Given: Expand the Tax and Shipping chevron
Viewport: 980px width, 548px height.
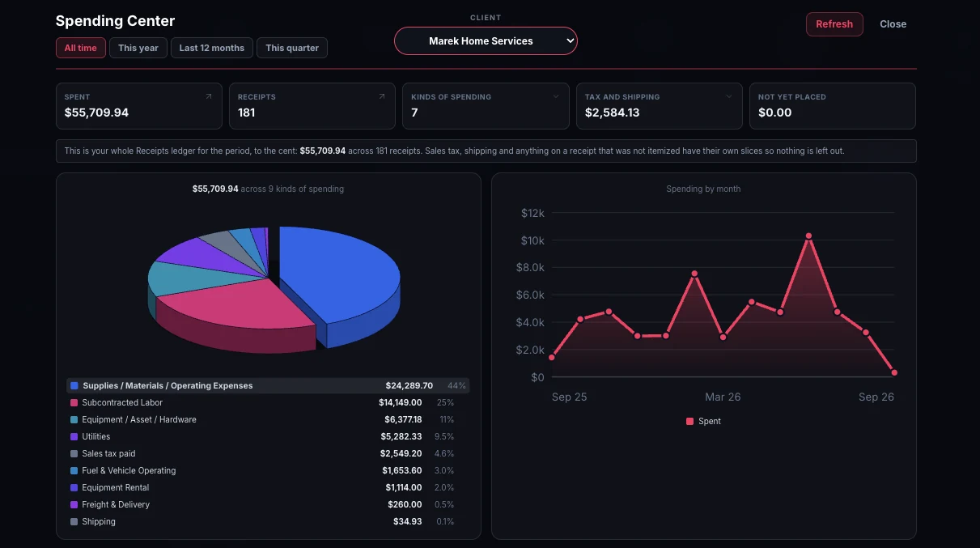Looking at the screenshot, I should click(729, 96).
